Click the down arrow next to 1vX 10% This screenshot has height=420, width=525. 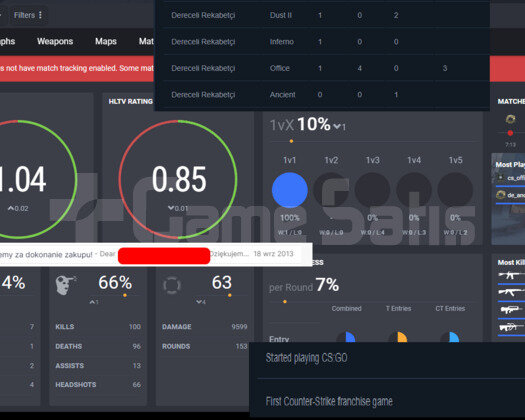(x=337, y=126)
